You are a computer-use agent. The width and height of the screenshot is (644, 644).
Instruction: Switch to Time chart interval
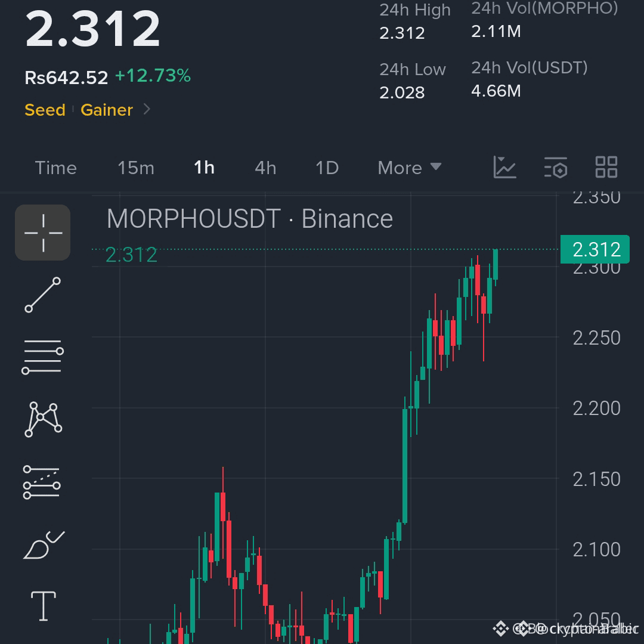[56, 168]
